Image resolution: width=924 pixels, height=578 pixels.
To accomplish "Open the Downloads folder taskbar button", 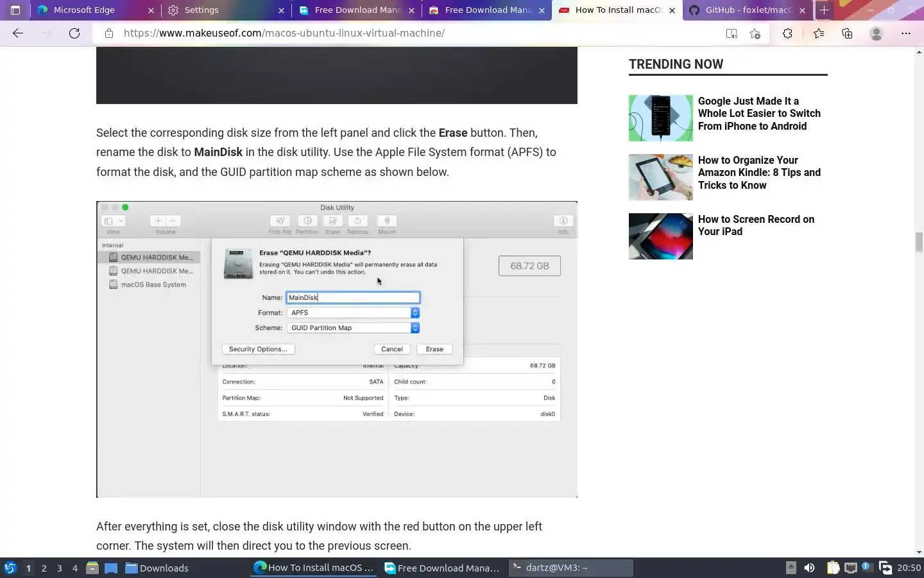I will (x=157, y=568).
